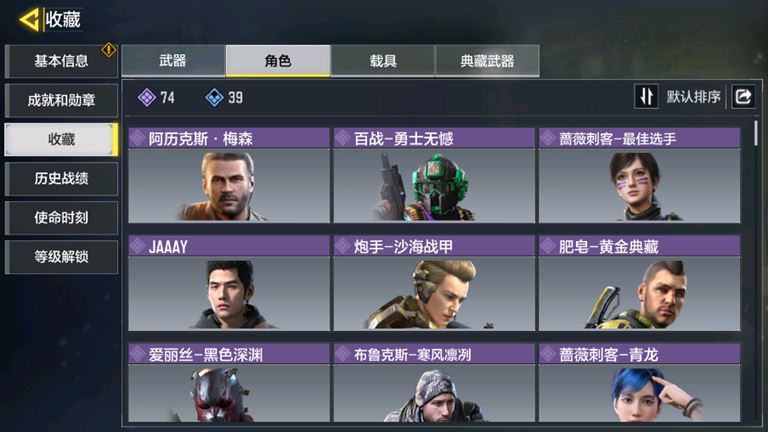Click rarity diamond icon on 百战-勇士无憾 card
Screen dimensions: 768x432
tap(342, 139)
